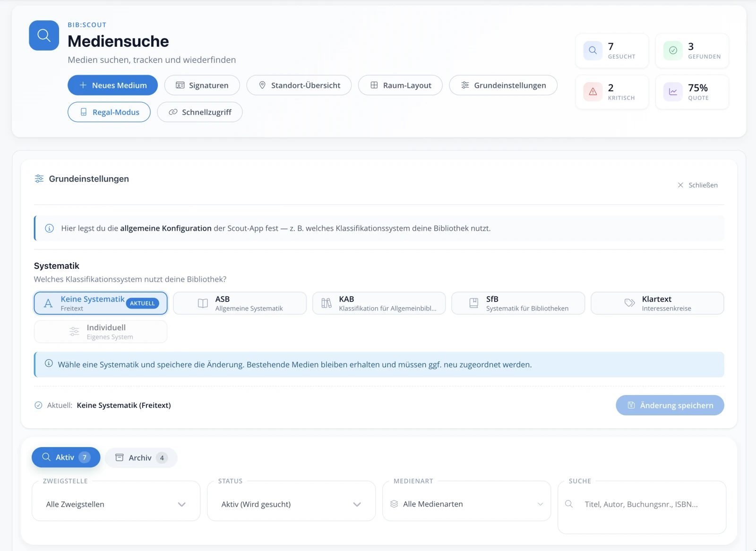Click the red Kritisch warning triangle icon
Screen dimensions: 756x551
(593, 92)
